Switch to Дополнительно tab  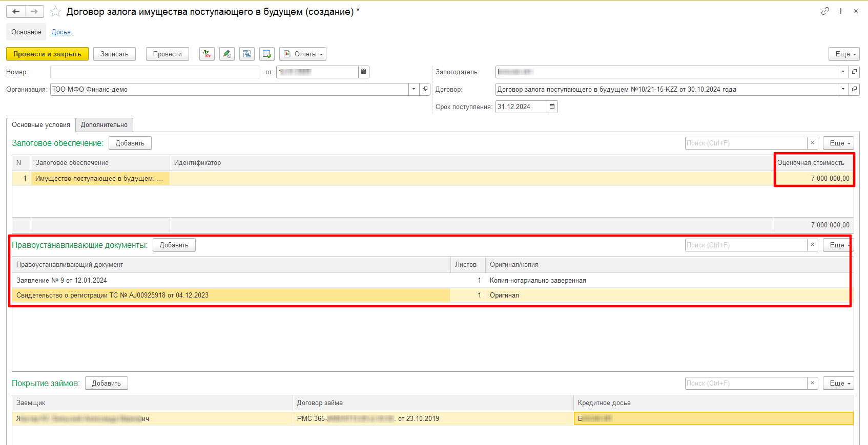pos(104,124)
